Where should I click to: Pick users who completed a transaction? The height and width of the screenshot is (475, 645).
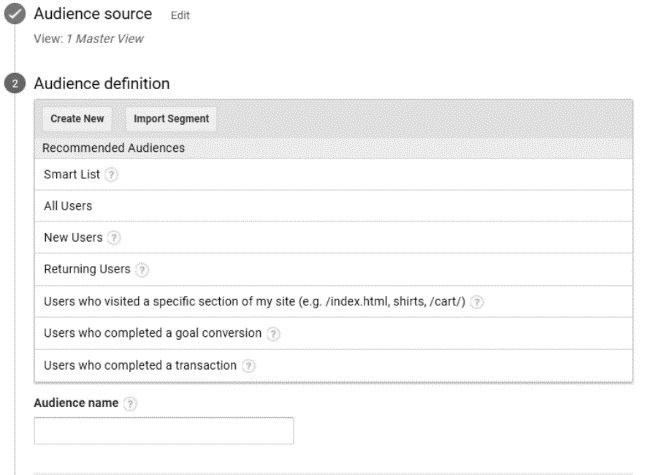(x=334, y=366)
